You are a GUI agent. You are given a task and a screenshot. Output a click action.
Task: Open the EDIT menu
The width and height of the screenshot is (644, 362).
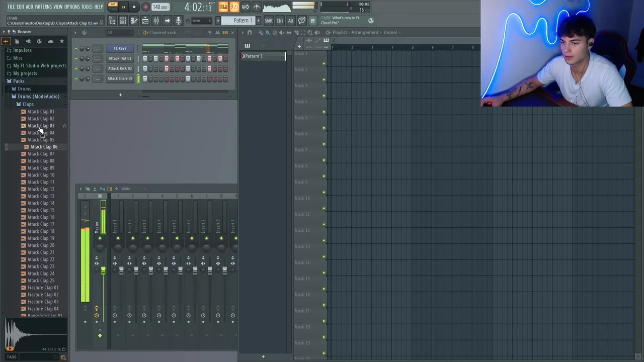click(21, 7)
